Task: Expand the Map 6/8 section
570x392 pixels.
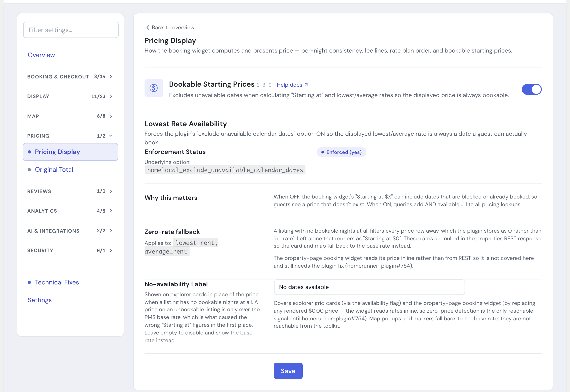Action: (x=70, y=116)
